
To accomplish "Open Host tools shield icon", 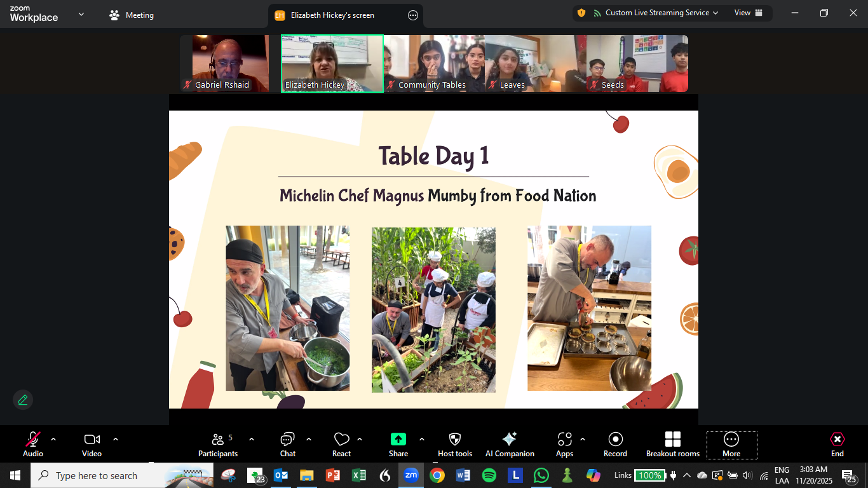I will pos(455,444).
